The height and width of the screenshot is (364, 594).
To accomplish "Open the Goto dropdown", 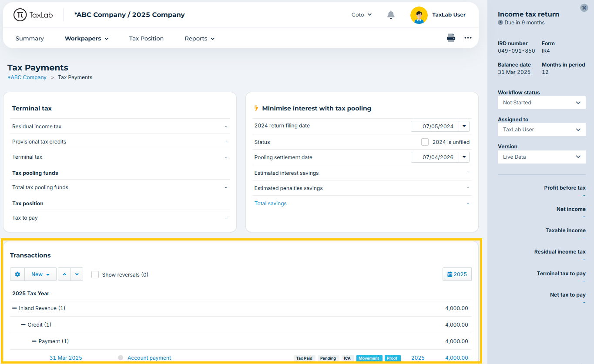I will (362, 15).
